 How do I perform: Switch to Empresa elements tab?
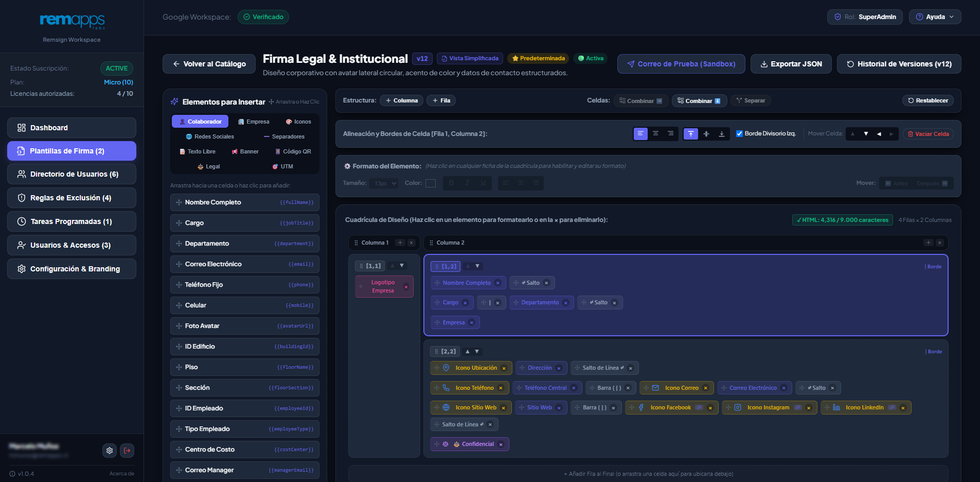[254, 122]
